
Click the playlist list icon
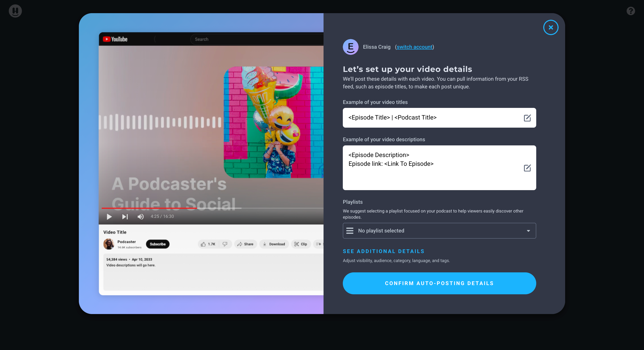tap(350, 230)
